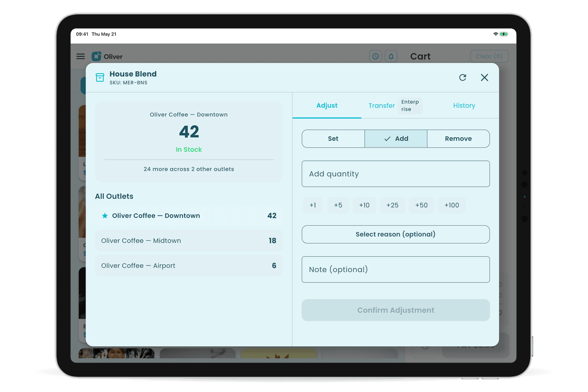The height and width of the screenshot is (392, 588).
Task: Switch to the Transfer tab
Action: pos(381,106)
